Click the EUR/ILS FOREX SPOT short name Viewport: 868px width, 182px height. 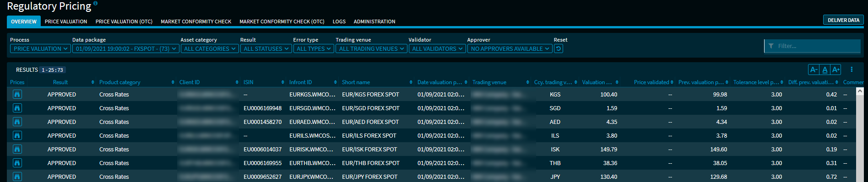[369, 136]
